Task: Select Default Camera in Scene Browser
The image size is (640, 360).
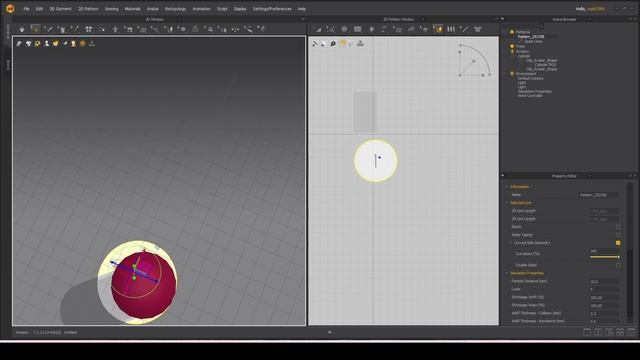Action: click(x=530, y=78)
